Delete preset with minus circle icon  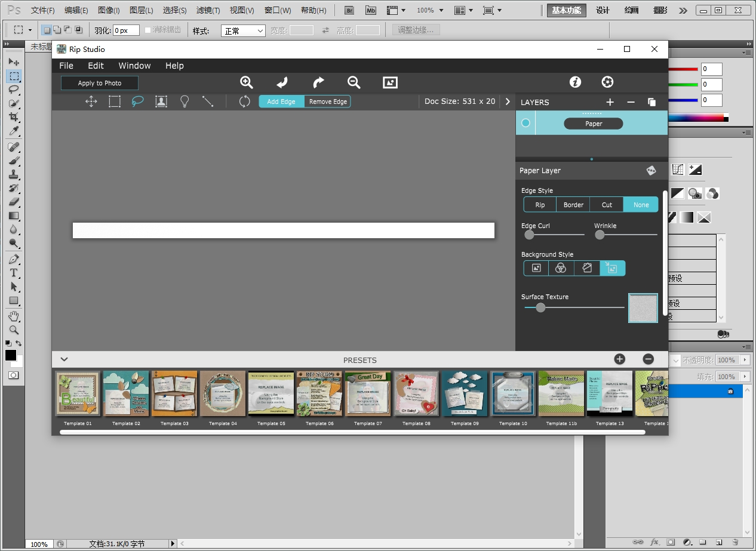pyautogui.click(x=649, y=359)
